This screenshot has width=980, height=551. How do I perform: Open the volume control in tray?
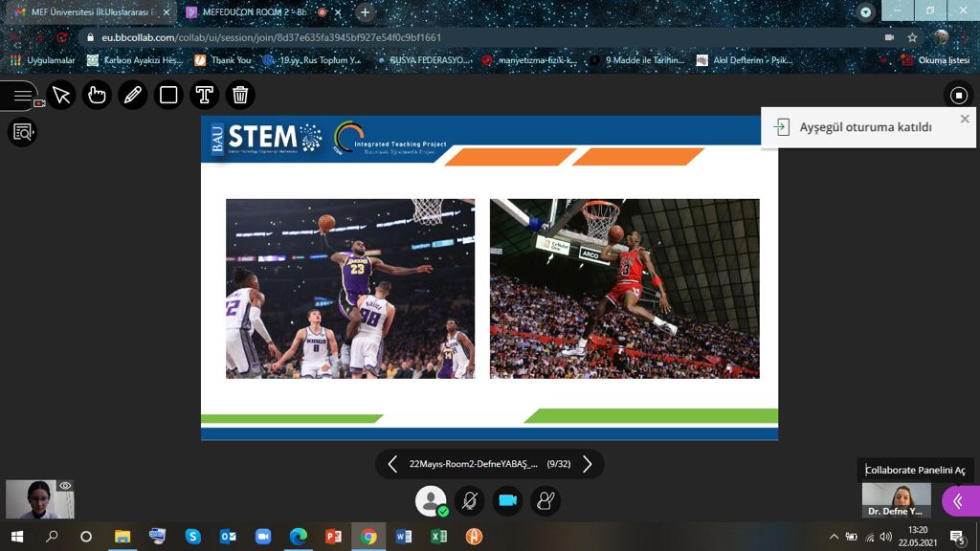[885, 537]
